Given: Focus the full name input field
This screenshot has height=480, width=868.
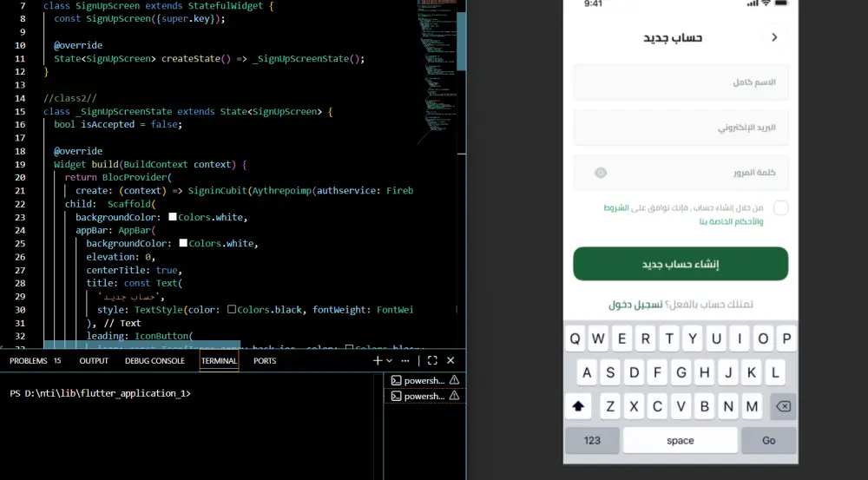Looking at the screenshot, I should tap(681, 82).
